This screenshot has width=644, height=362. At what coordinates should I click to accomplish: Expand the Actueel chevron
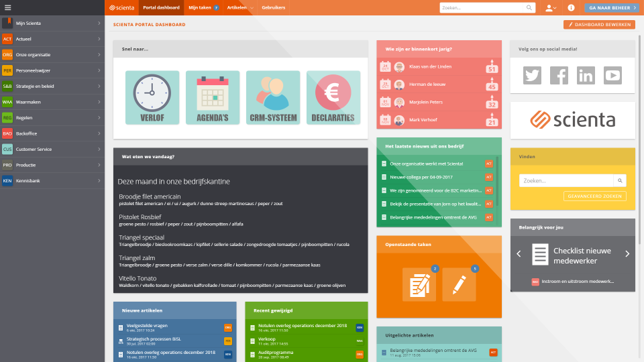point(99,39)
